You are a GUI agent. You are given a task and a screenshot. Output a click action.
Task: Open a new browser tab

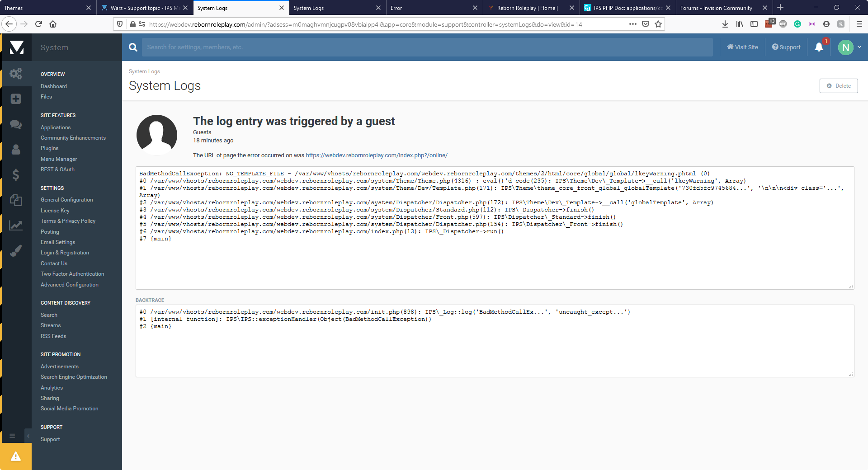780,8
